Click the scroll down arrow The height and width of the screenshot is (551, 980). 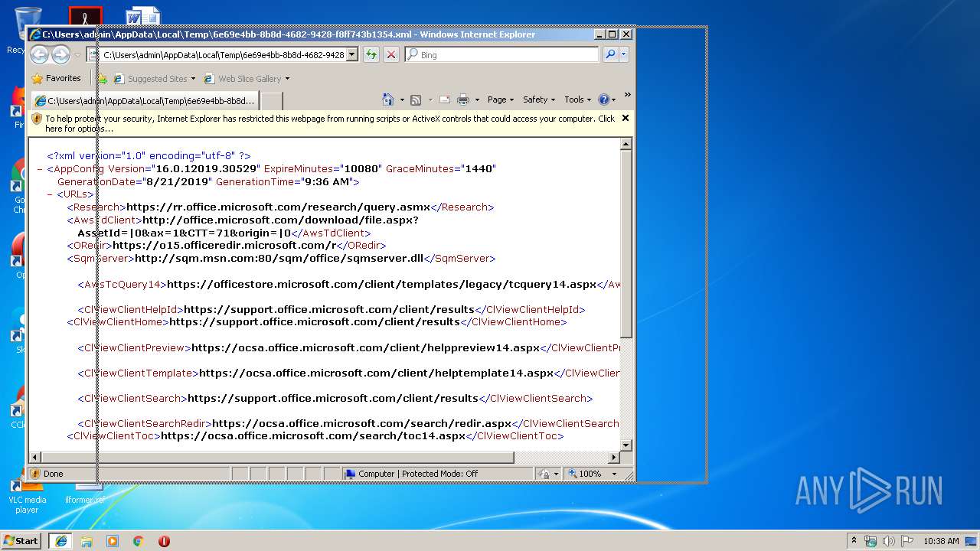coord(626,445)
